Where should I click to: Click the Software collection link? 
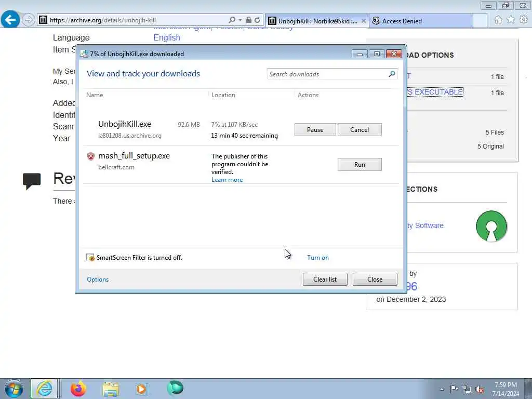(425, 225)
